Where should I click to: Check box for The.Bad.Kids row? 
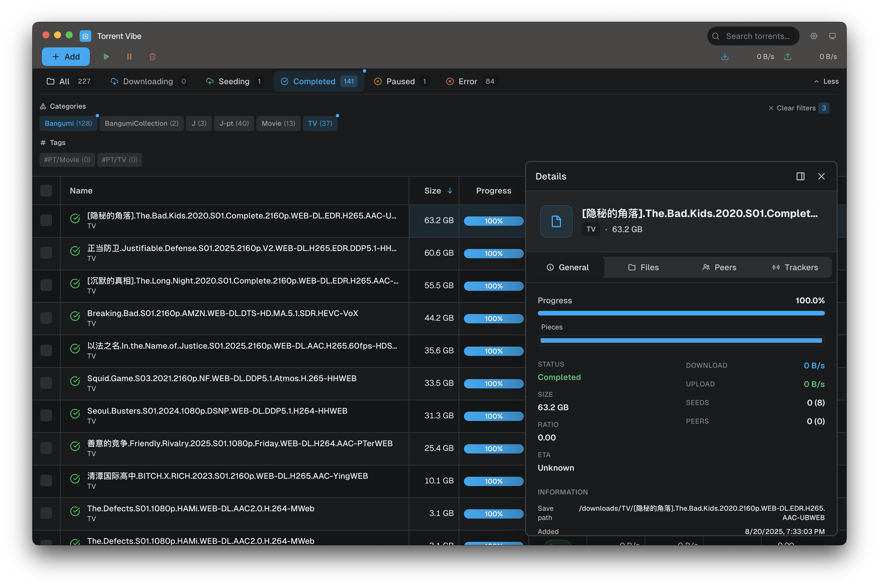46,220
